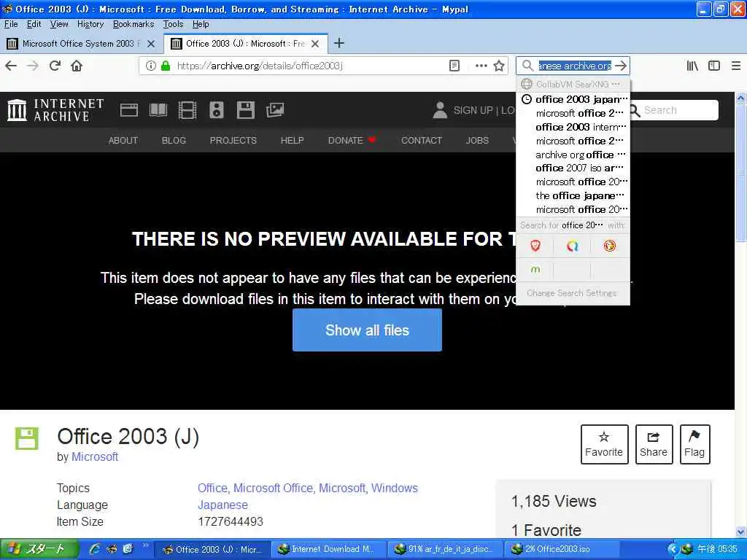Search with the circular Q engine icon
The height and width of the screenshot is (560, 747).
click(x=572, y=246)
